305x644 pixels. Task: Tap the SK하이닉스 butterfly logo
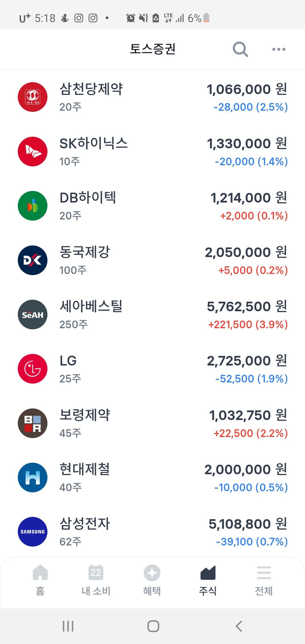(x=32, y=151)
